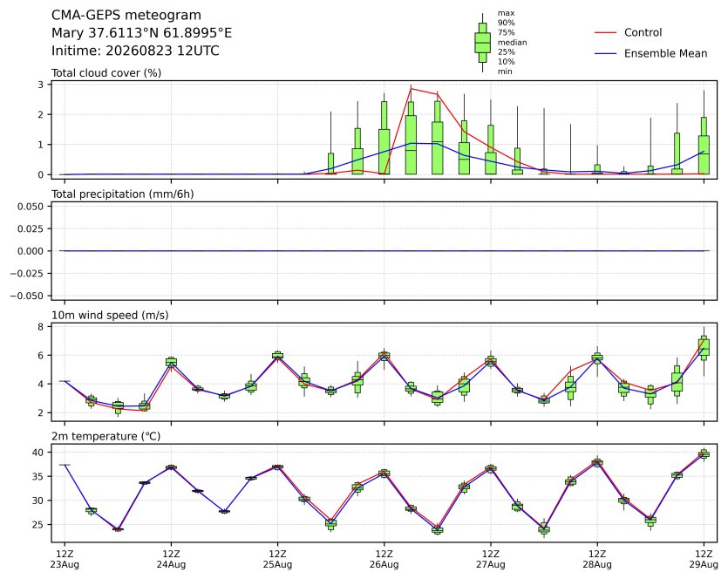Click the '10%' percentile legend label
The height and width of the screenshot is (579, 728).
[506, 62]
